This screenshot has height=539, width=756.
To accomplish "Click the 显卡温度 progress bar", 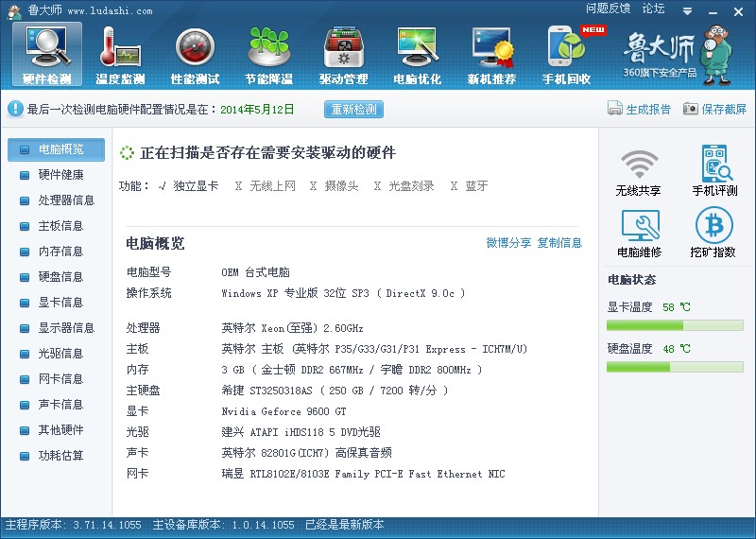I will tap(675, 325).
